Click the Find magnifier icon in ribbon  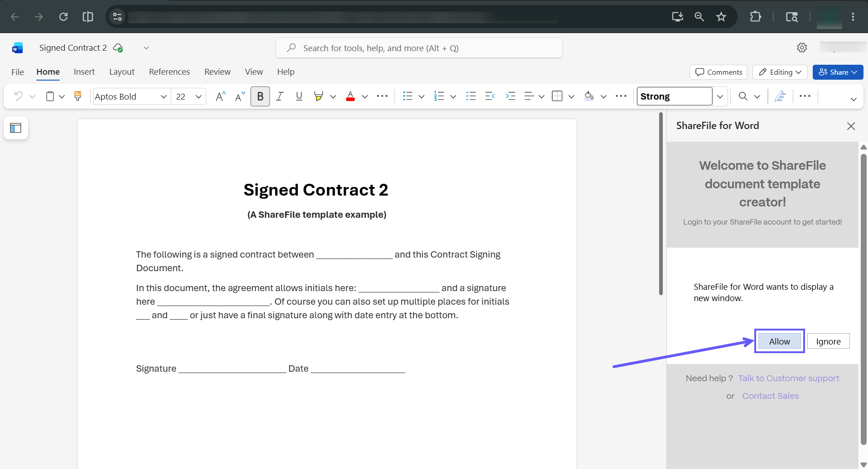tap(743, 96)
